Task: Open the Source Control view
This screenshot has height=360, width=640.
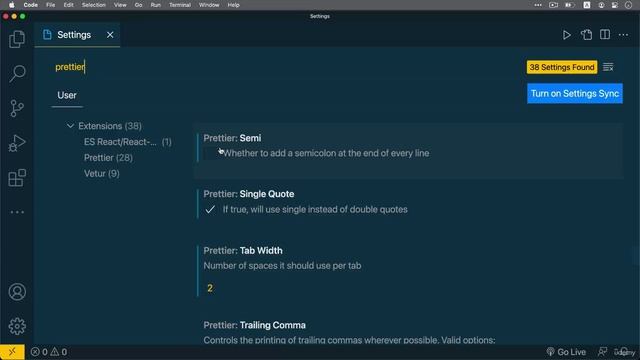Action: 17,109
